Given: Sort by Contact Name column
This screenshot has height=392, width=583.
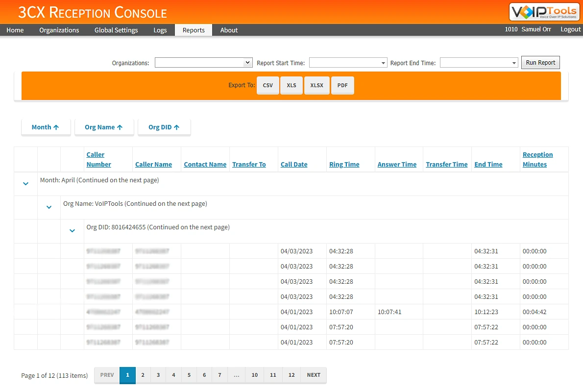Looking at the screenshot, I should tap(205, 164).
